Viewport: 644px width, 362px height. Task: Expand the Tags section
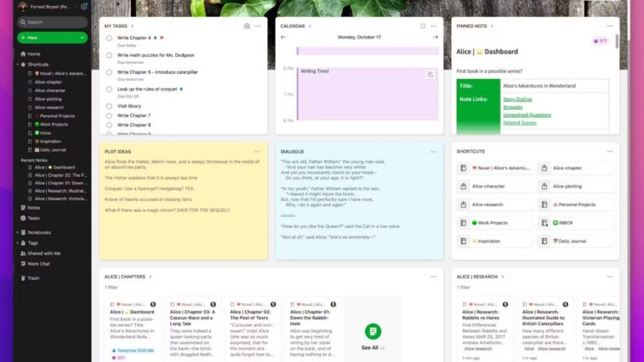point(18,243)
